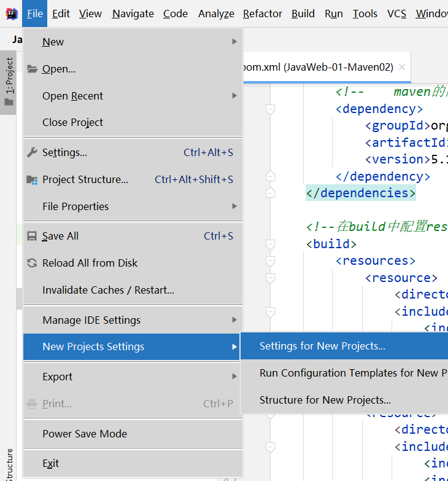Click the Project Structure icon

pyautogui.click(x=32, y=179)
